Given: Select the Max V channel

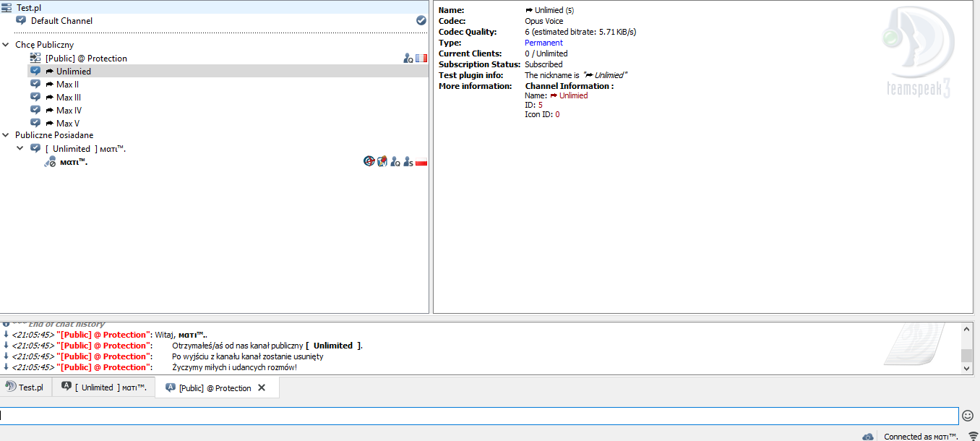Looking at the screenshot, I should click(67, 124).
